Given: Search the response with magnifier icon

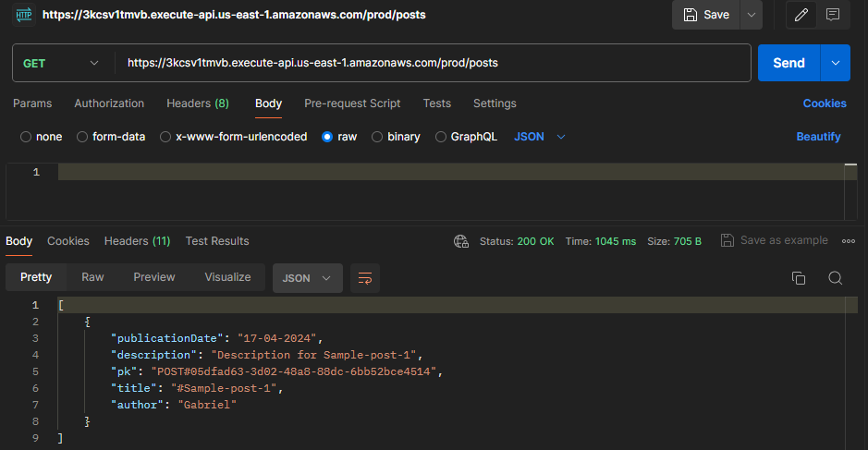Looking at the screenshot, I should coord(836,278).
